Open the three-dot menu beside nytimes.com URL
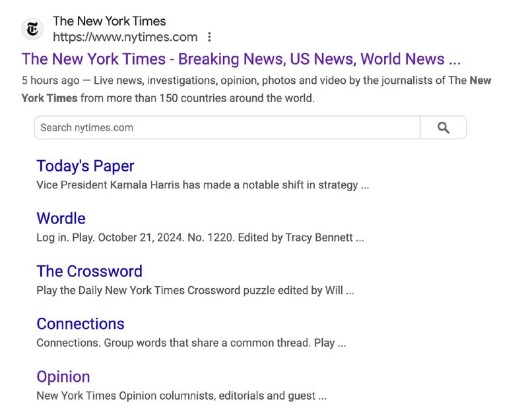Image resolution: width=528 pixels, height=420 pixels. tap(209, 37)
